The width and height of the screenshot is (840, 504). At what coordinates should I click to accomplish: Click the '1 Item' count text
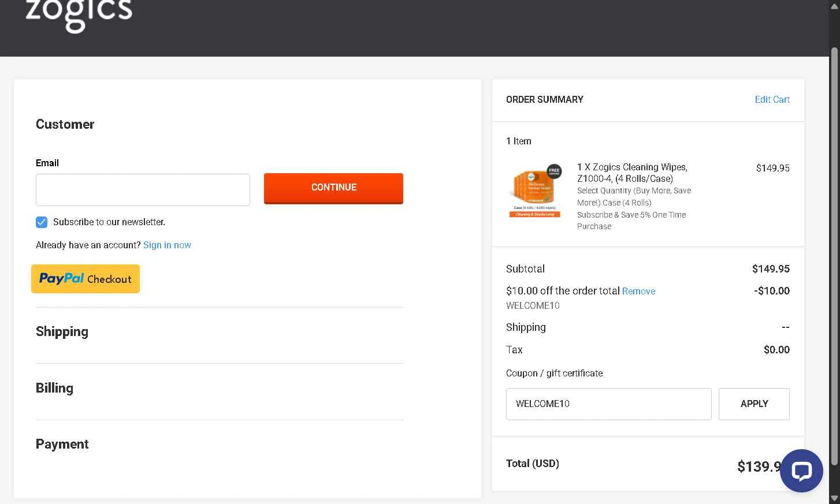pos(519,141)
